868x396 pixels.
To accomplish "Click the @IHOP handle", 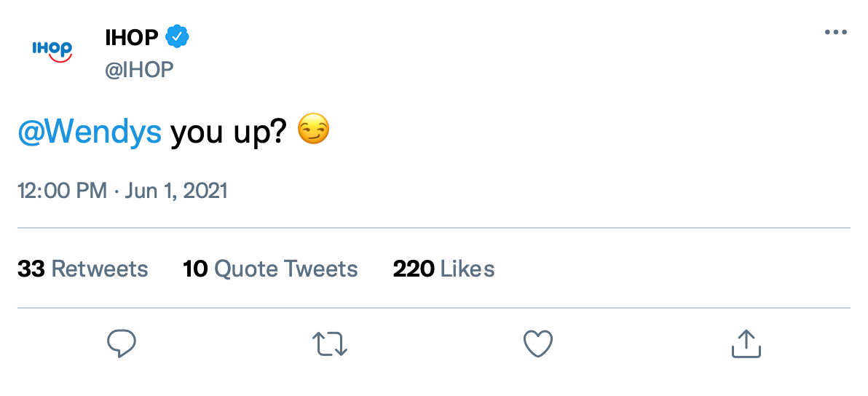I will (139, 70).
